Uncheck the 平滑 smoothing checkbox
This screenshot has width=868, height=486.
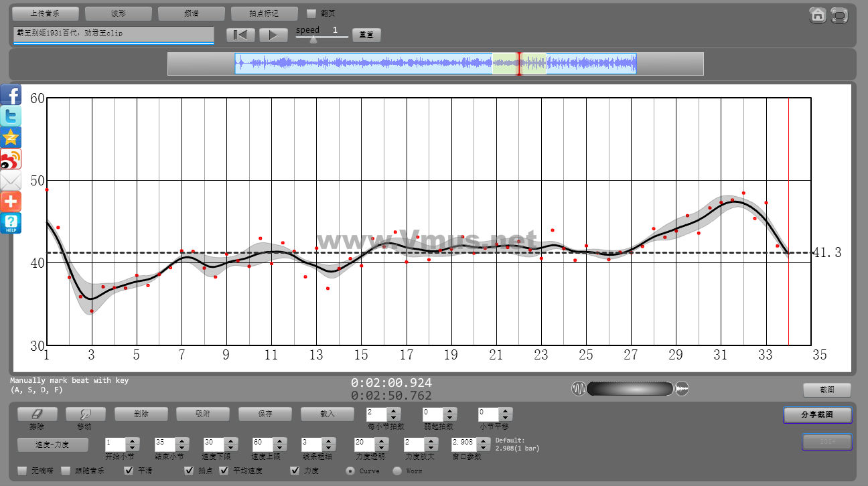click(129, 471)
